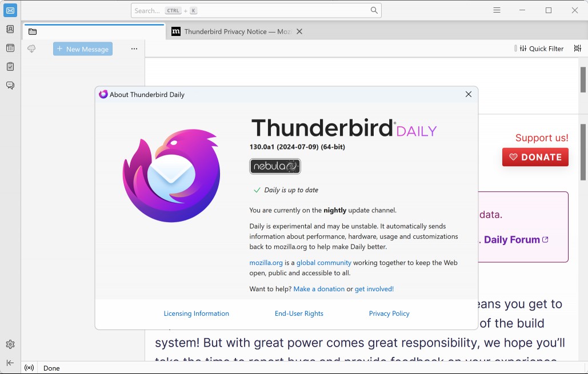Open Settings gear in spaces toolbar
This screenshot has width=588, height=374.
[10, 344]
